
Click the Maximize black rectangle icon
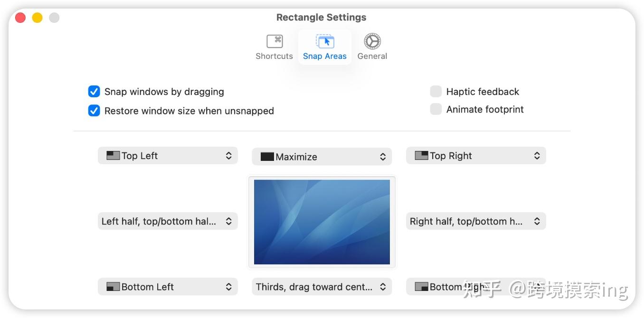[267, 157]
